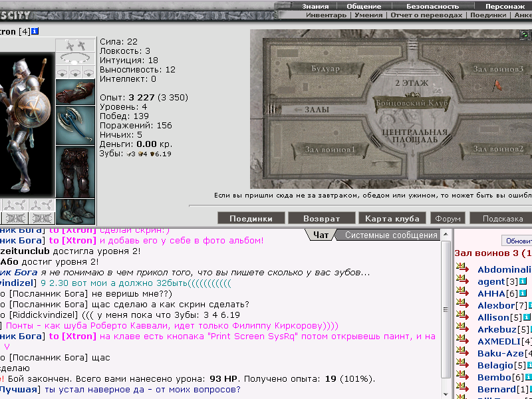Private message icon beside Bembo[6]

462,376
